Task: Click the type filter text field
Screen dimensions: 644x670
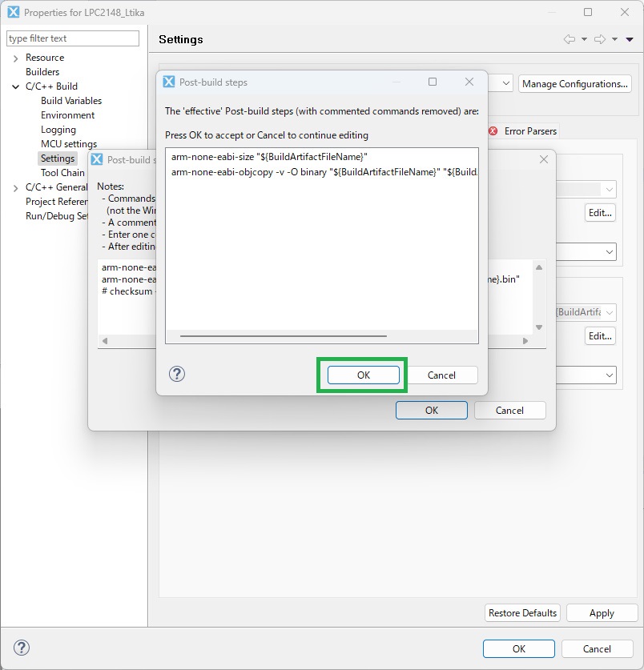Action: [73, 38]
